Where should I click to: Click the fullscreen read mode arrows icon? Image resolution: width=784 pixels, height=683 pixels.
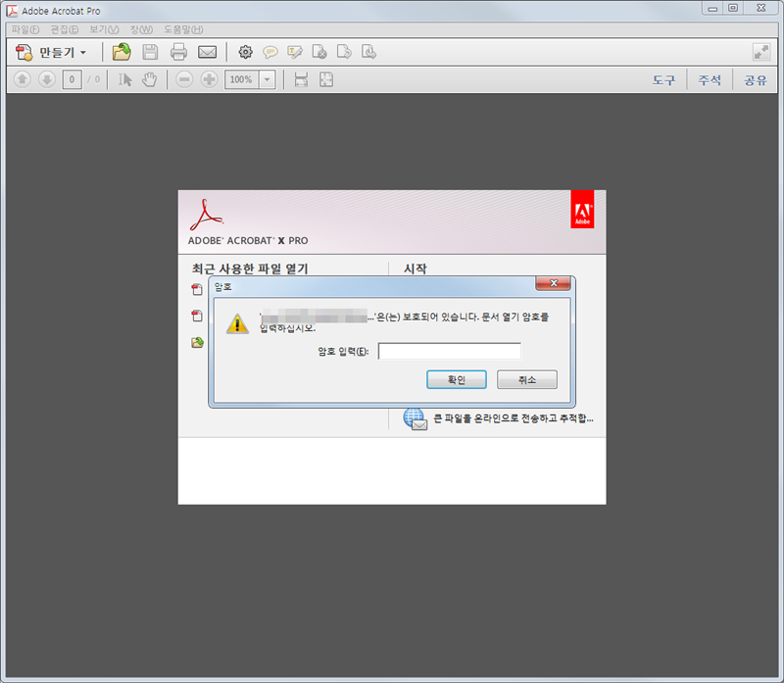(x=761, y=52)
